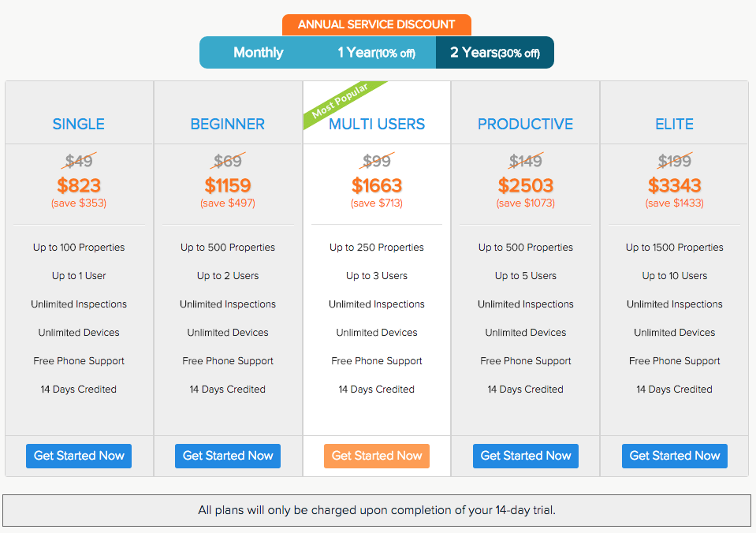Open the BEGINNER plan heading
This screenshot has width=756, height=533.
tap(228, 124)
